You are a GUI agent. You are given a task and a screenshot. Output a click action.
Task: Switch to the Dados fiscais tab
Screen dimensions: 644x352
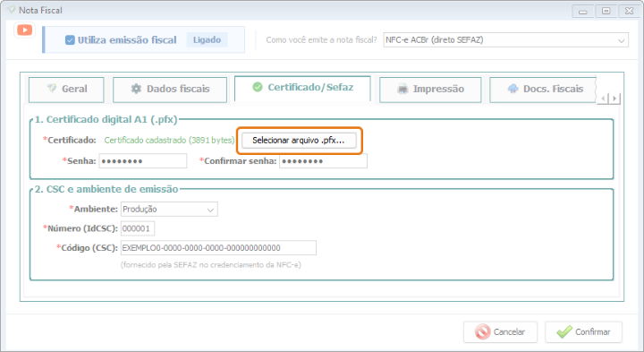(x=170, y=90)
